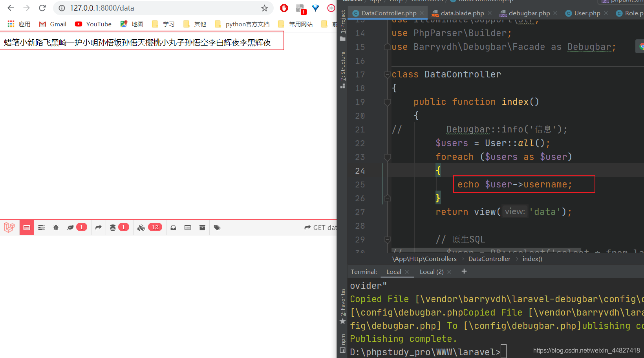Bookmark this page with the star icon
The height and width of the screenshot is (358, 644).
(x=265, y=8)
